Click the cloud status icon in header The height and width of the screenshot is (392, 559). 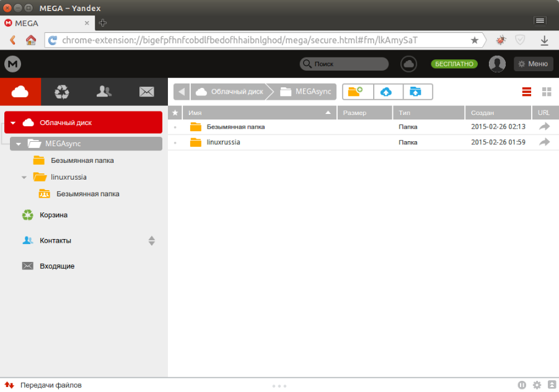[x=408, y=64]
